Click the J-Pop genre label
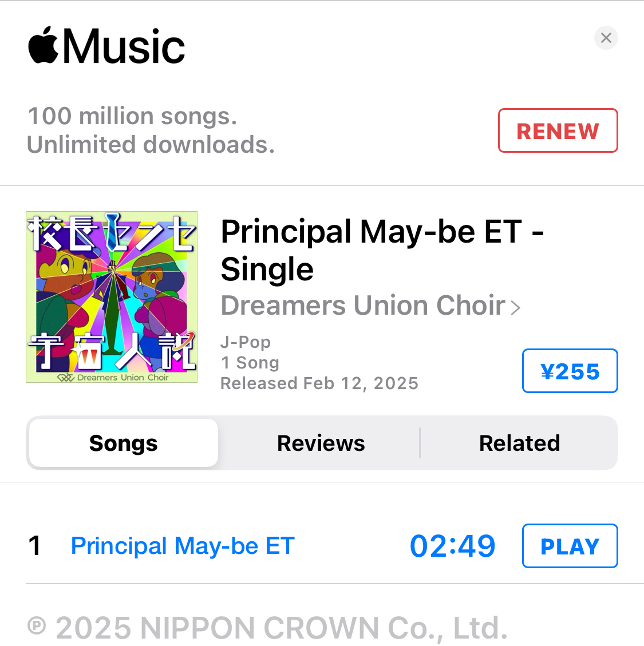 pos(246,342)
